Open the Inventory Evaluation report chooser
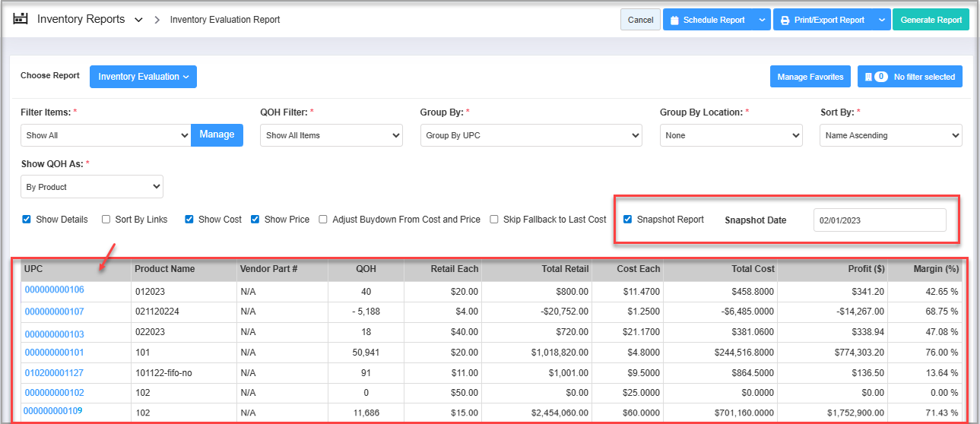The width and height of the screenshot is (980, 424). click(143, 77)
